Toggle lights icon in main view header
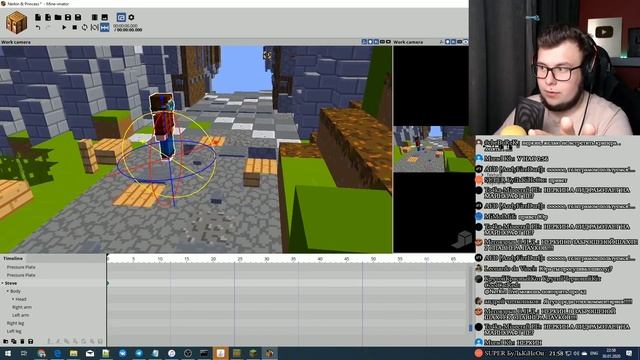This screenshot has height=360, width=640. tap(370, 42)
